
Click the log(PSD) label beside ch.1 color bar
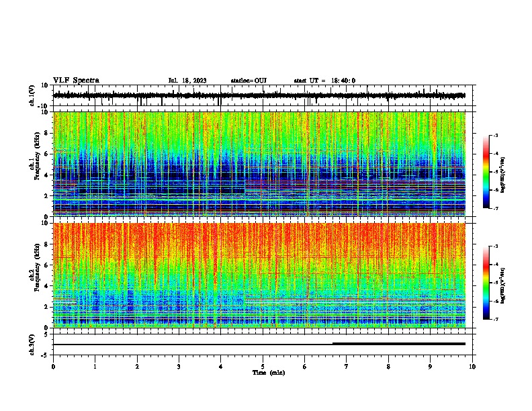(503, 175)
